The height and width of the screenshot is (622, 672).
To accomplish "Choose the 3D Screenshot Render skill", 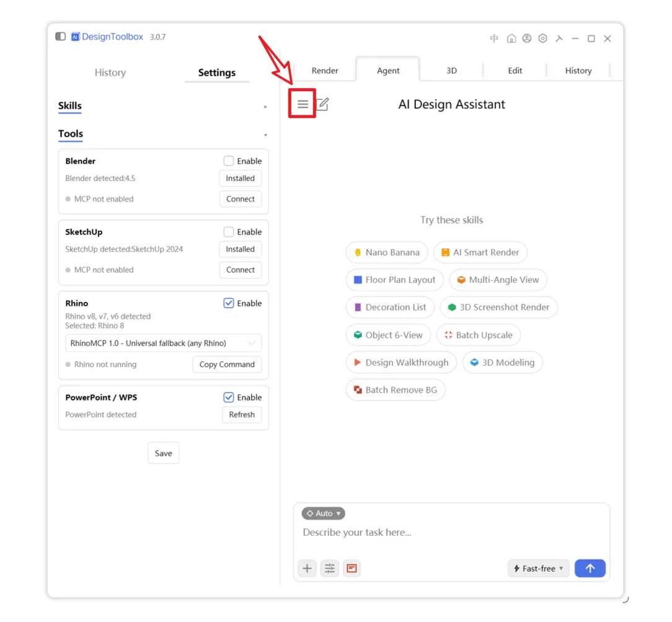I will pyautogui.click(x=498, y=308).
